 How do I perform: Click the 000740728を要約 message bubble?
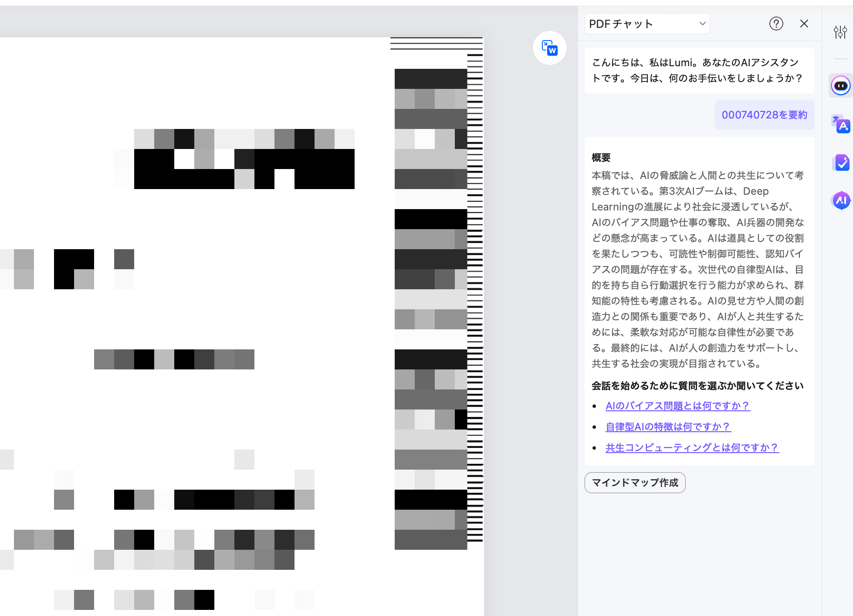click(x=764, y=115)
